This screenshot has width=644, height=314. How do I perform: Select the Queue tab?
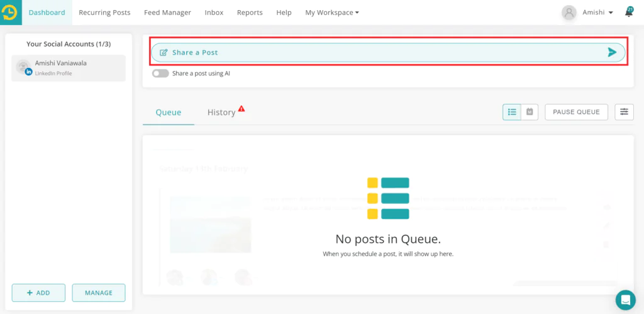(x=169, y=112)
